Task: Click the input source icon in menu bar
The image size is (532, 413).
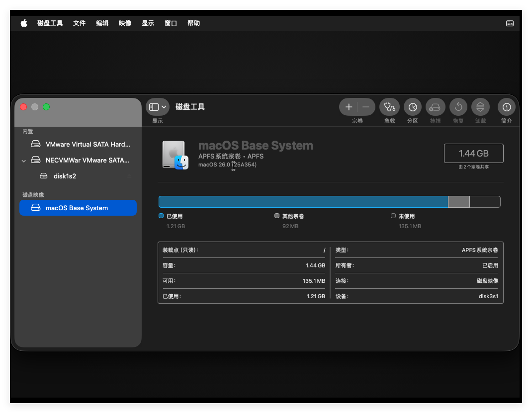Action: 510,23
